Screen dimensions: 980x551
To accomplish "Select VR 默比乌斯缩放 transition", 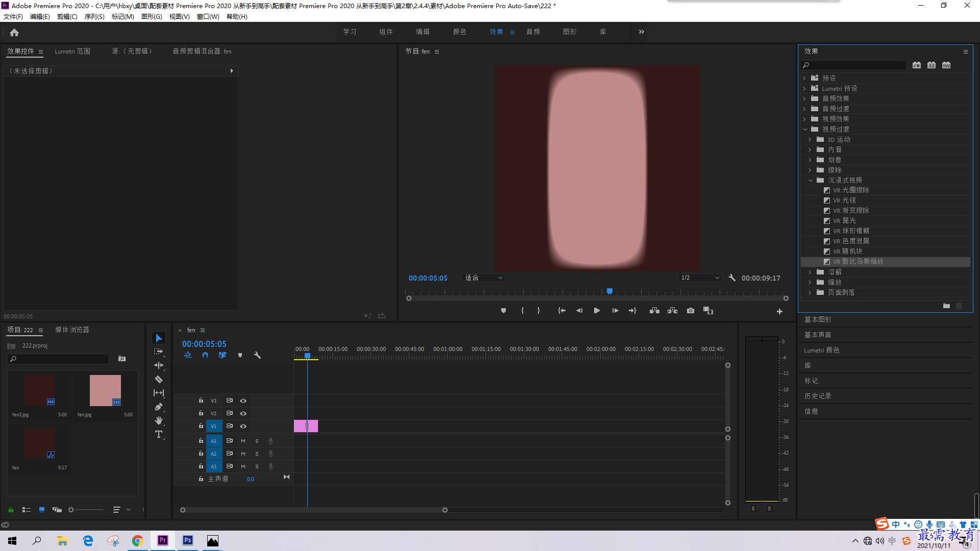I will tap(886, 262).
